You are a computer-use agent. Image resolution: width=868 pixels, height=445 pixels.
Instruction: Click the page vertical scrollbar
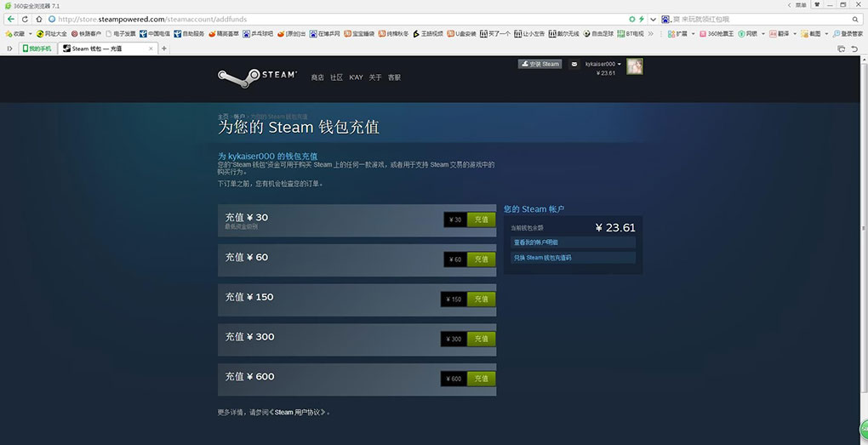tap(865, 227)
